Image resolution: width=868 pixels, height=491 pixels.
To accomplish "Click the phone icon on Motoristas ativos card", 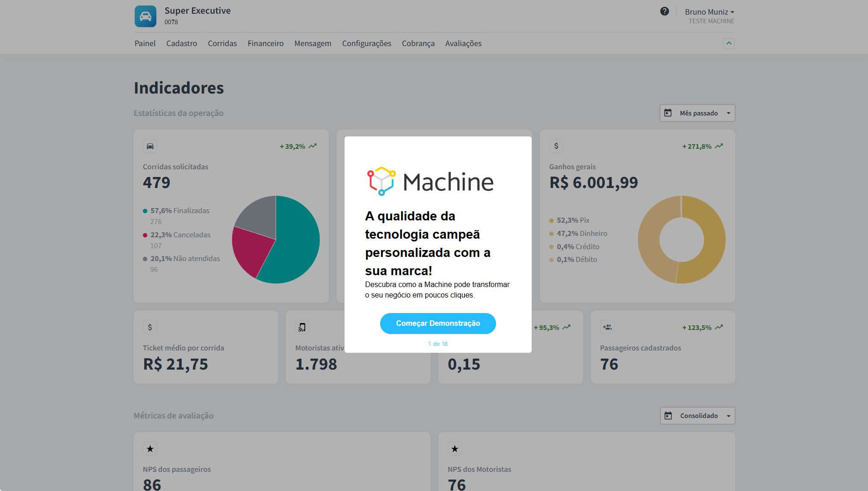I will 302,327.
